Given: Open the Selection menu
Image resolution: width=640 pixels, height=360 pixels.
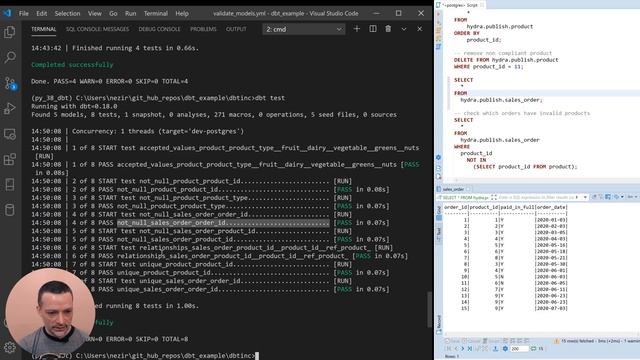Looking at the screenshot, I should click(x=67, y=13).
